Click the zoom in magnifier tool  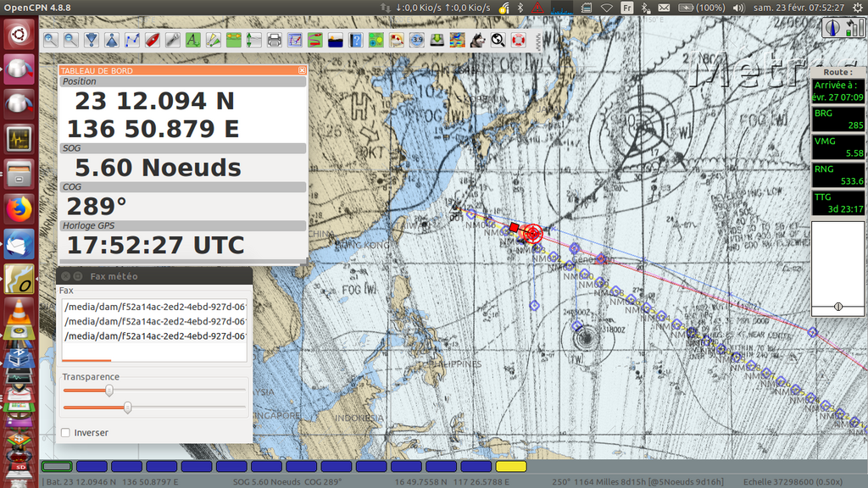pos(51,40)
